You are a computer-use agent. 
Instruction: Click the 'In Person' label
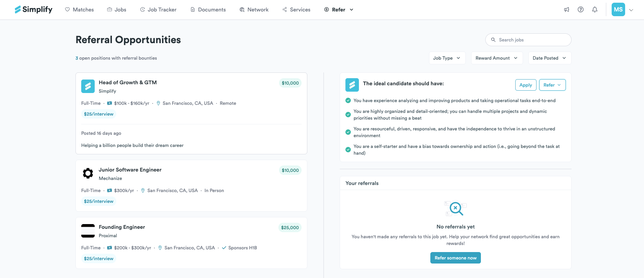[x=214, y=190]
